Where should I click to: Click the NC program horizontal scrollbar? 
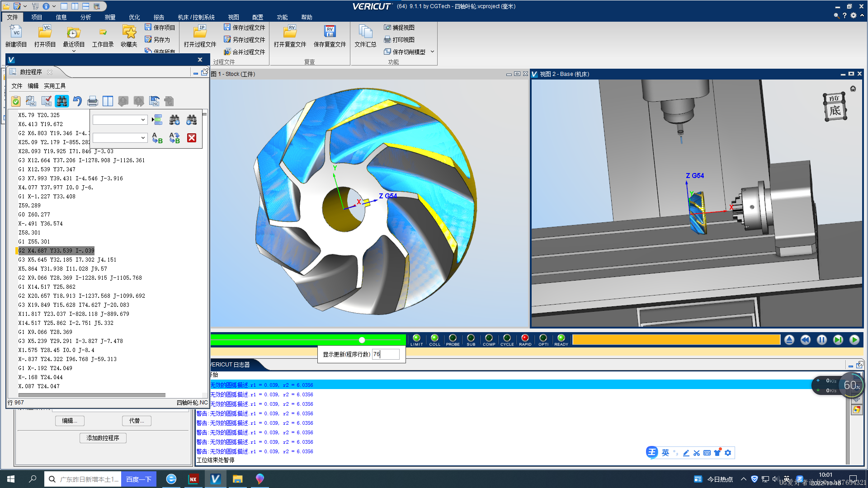coord(92,395)
